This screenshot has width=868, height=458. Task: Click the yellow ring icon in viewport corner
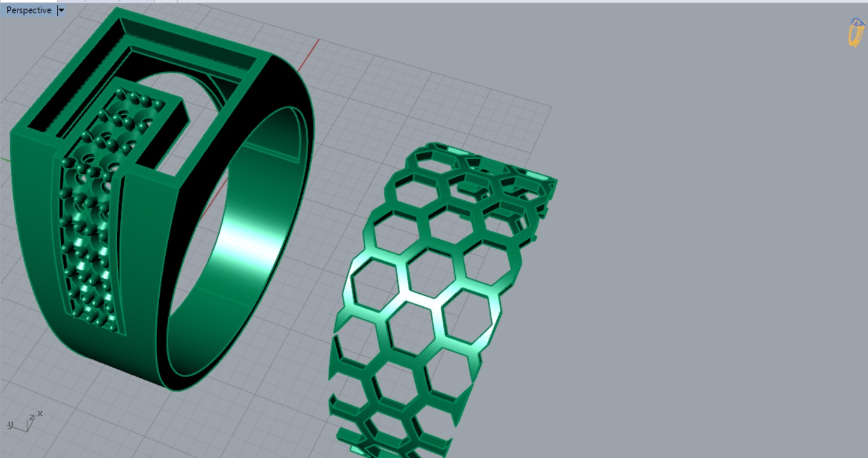tap(857, 32)
